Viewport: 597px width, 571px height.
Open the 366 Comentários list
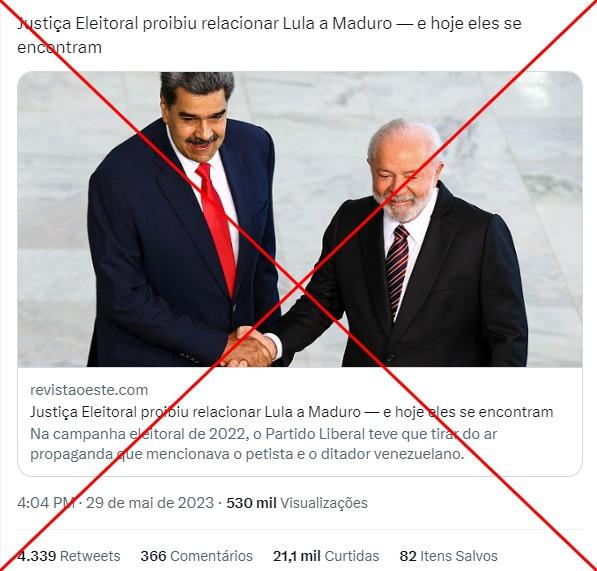tap(196, 556)
